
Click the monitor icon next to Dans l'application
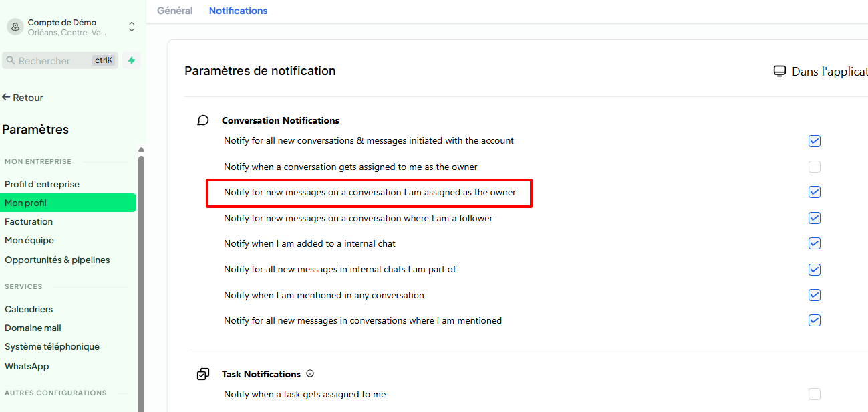[x=779, y=71]
